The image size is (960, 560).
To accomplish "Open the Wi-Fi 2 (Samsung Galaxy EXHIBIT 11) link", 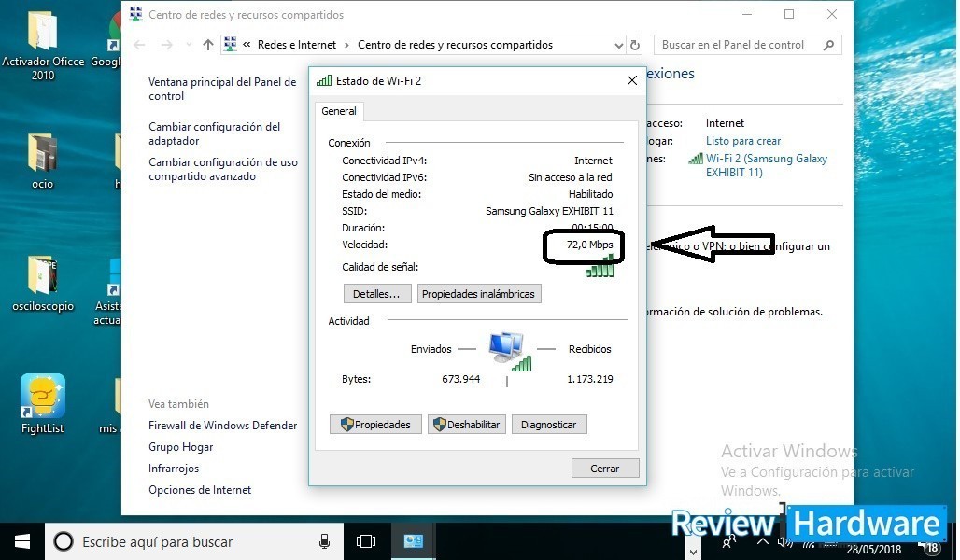I will click(x=767, y=165).
